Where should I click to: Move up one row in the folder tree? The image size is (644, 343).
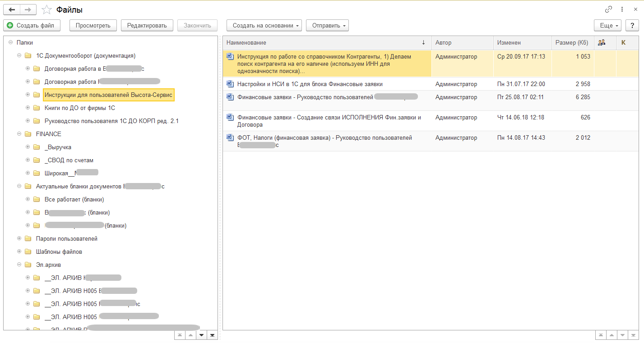tap(190, 335)
